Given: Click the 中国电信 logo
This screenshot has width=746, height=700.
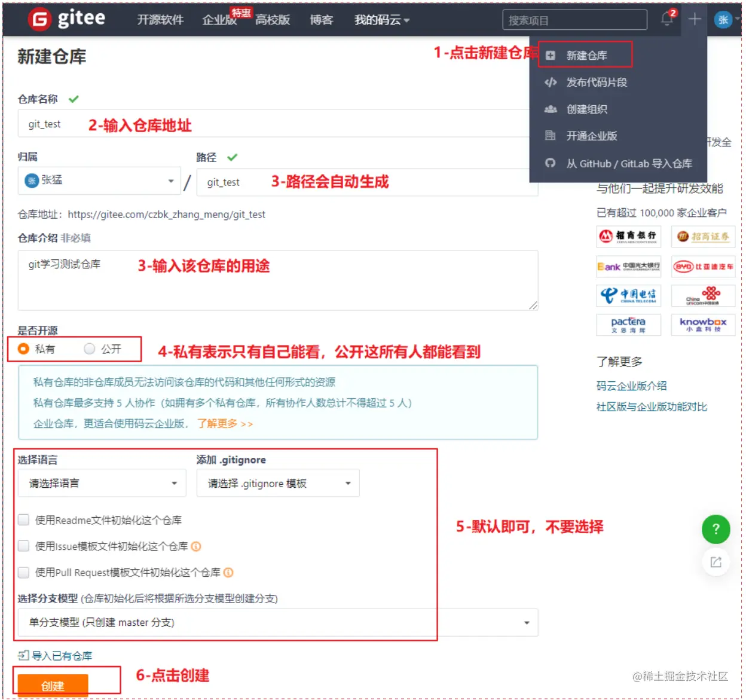Looking at the screenshot, I should (628, 295).
